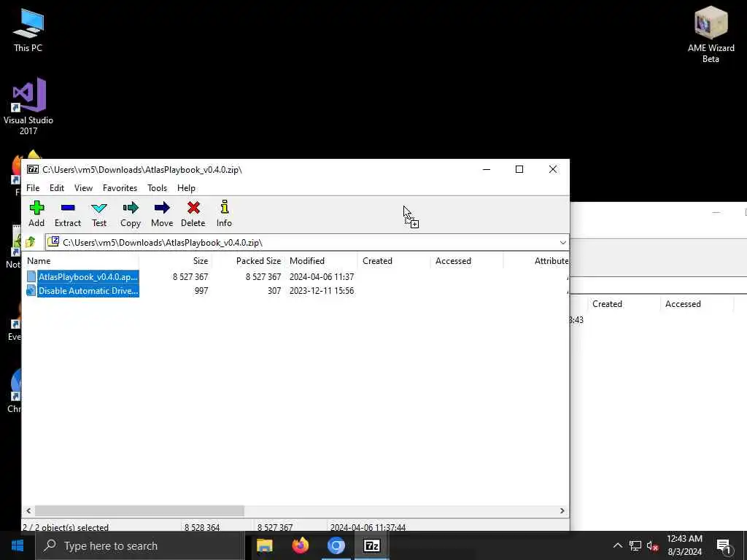Minimize the background window
The height and width of the screenshot is (560, 747).
[716, 212]
